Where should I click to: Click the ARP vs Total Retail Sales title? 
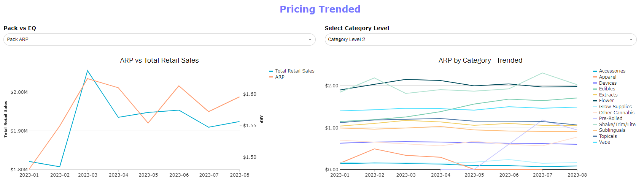coord(159,60)
